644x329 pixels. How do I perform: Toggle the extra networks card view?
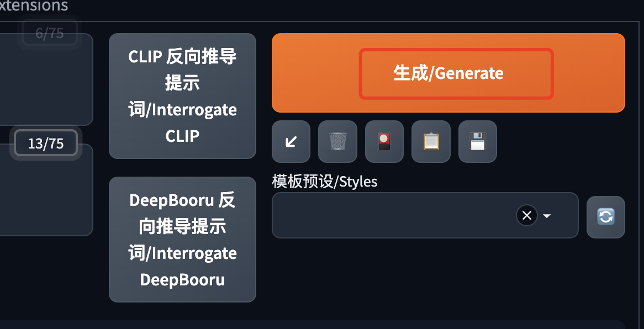384,142
